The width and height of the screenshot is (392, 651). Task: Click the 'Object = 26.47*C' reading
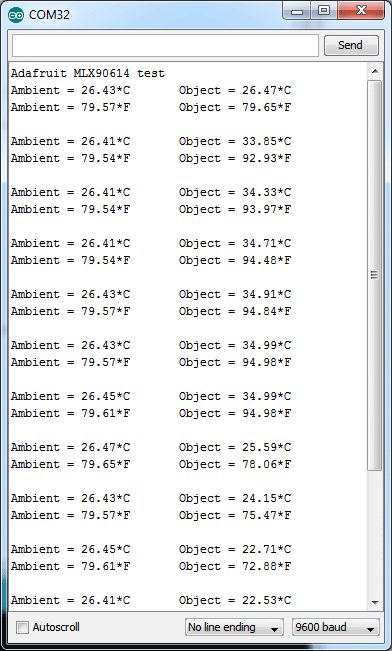coord(235,91)
